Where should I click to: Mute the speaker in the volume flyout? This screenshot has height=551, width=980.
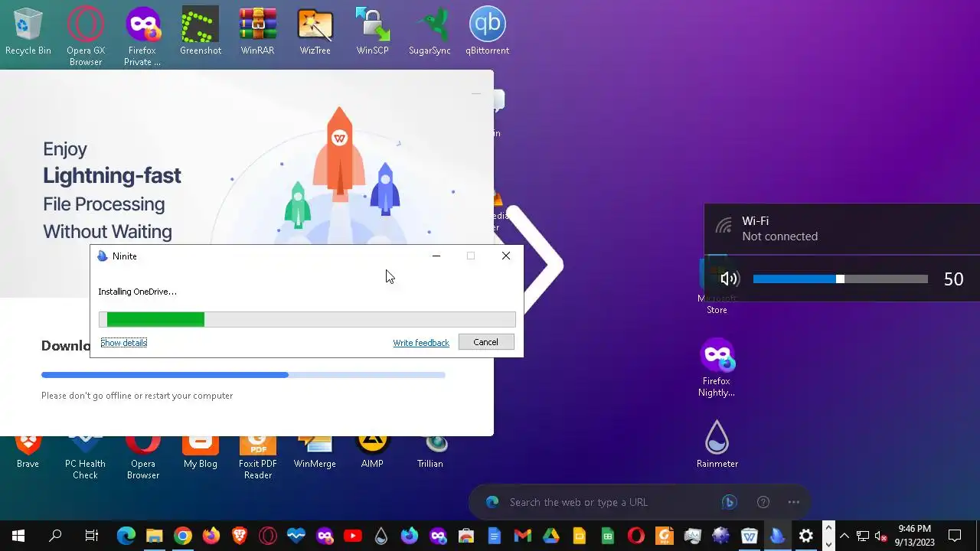tap(729, 279)
